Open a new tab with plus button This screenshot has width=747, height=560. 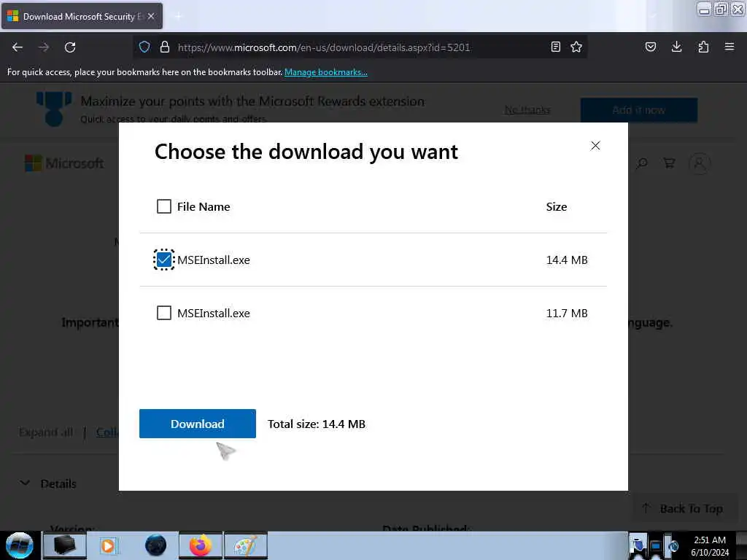click(178, 16)
